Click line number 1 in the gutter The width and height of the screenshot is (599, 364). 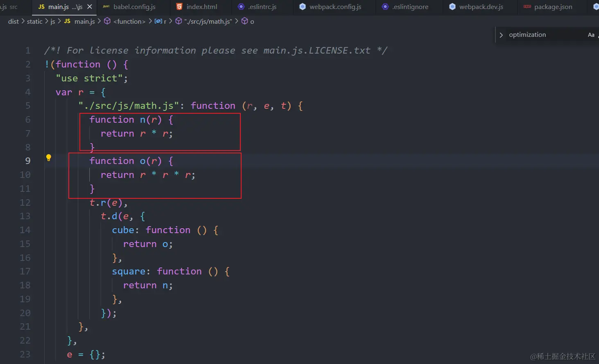pos(28,50)
